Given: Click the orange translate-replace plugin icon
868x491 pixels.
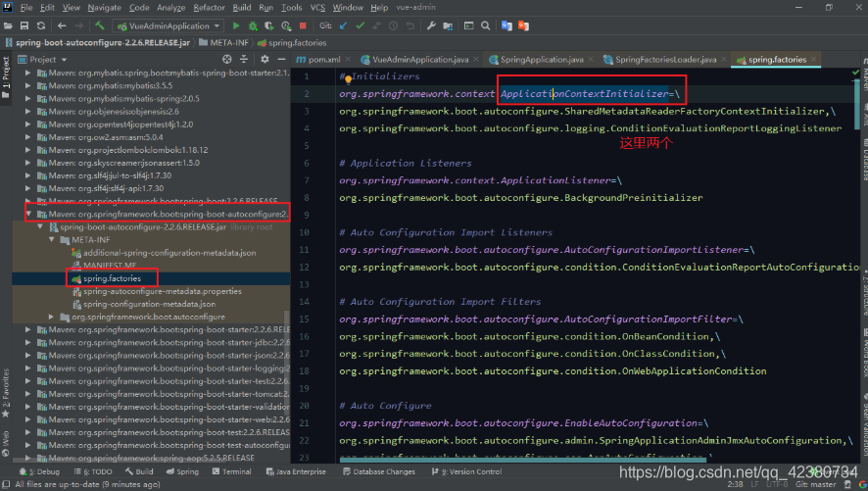Looking at the screenshot, I should click(524, 26).
